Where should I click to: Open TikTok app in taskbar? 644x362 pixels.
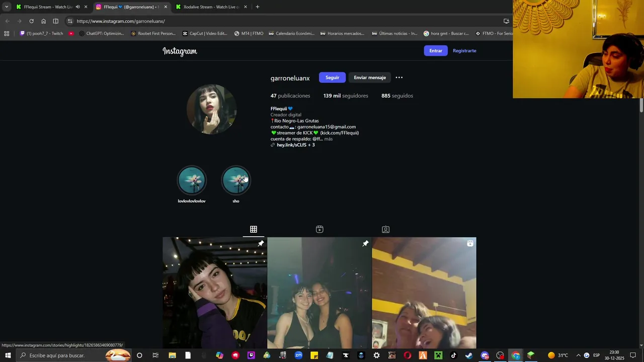[453, 355]
